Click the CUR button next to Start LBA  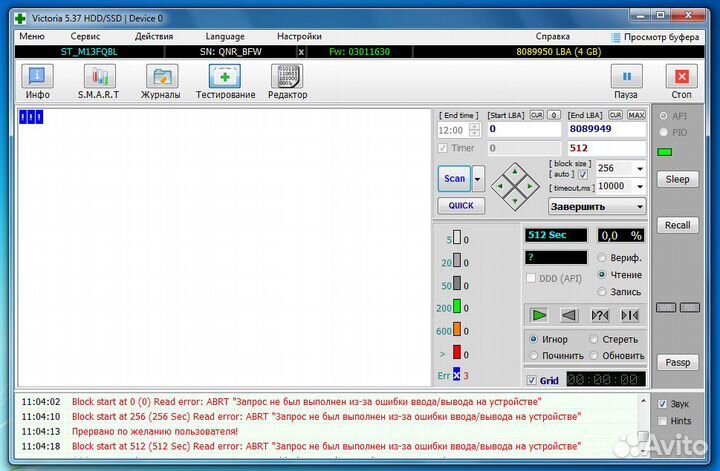click(537, 115)
